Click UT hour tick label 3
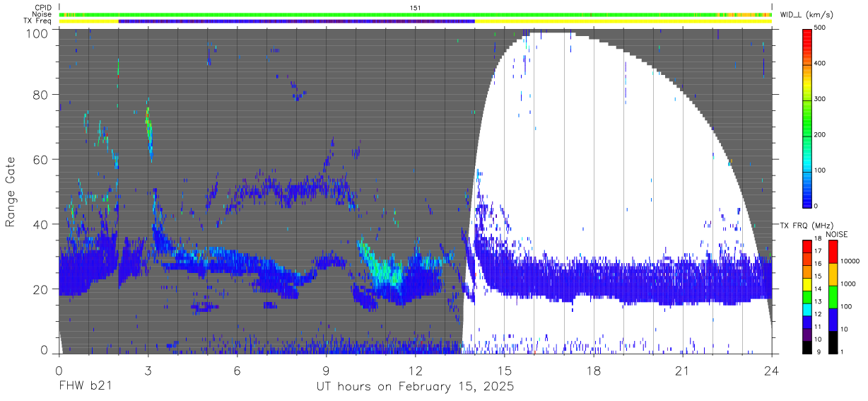This screenshot has height=401, width=868. [x=148, y=371]
